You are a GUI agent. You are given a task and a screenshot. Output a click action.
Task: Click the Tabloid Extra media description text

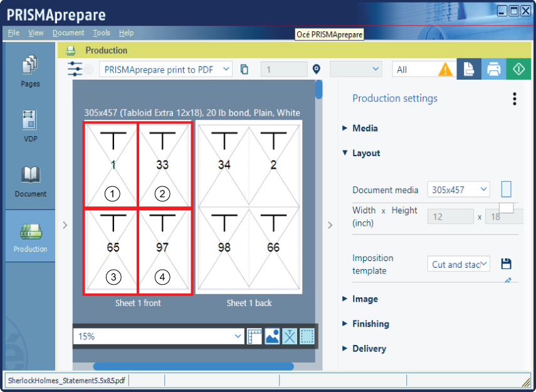pos(192,113)
